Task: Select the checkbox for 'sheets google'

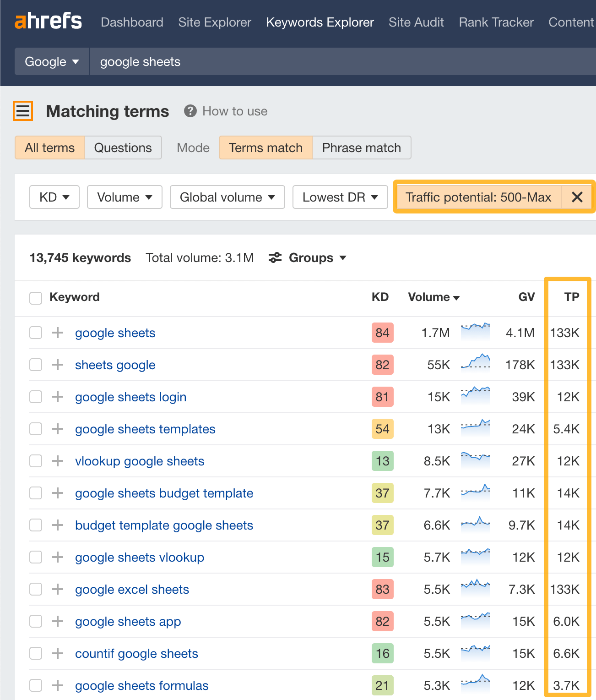Action: coord(35,365)
